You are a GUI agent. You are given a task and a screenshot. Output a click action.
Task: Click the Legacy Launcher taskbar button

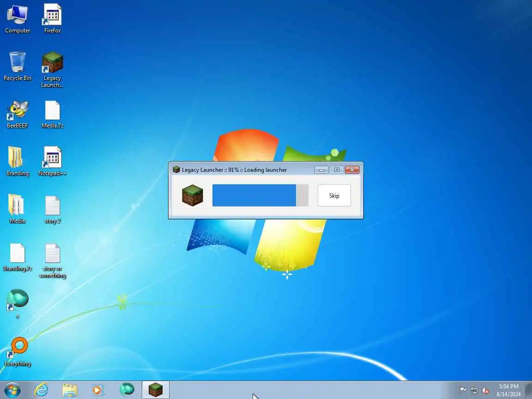155,390
